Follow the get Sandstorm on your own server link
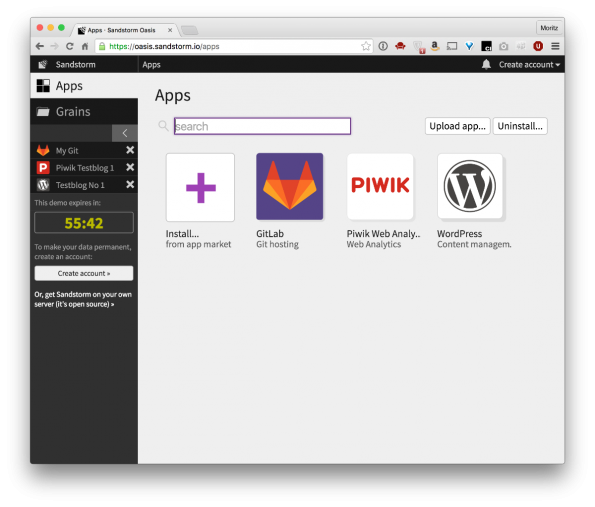 (x=83, y=299)
